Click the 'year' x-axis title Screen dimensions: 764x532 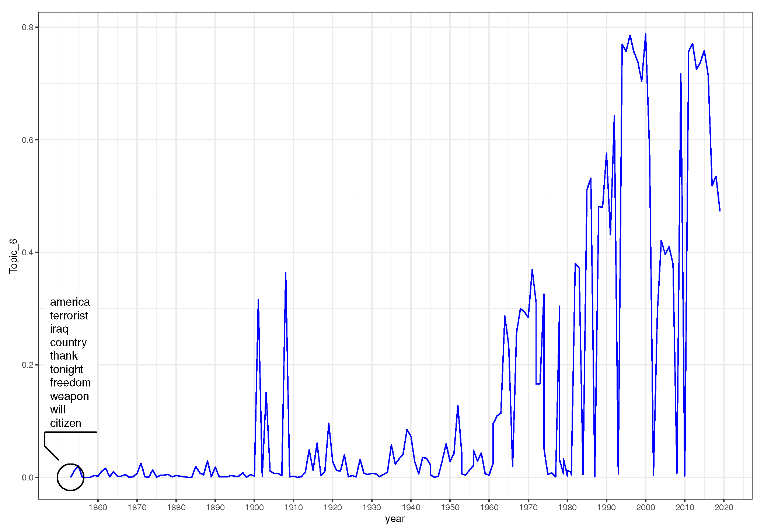[x=395, y=519]
